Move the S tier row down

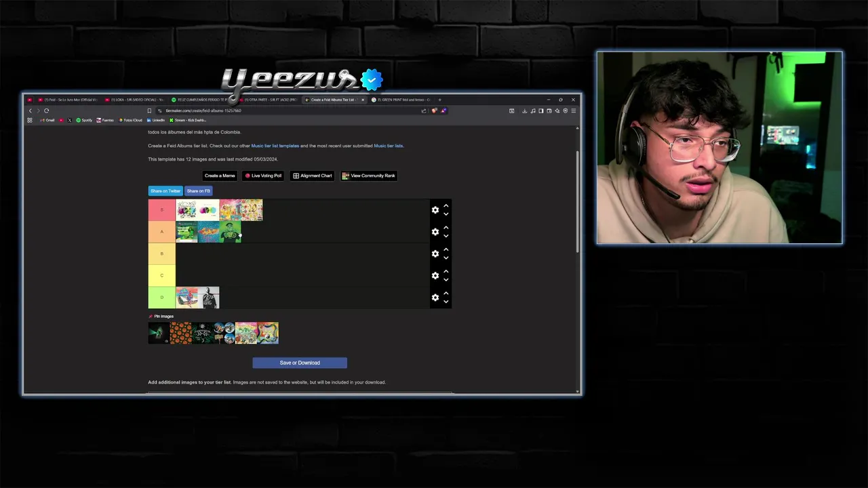click(x=446, y=214)
